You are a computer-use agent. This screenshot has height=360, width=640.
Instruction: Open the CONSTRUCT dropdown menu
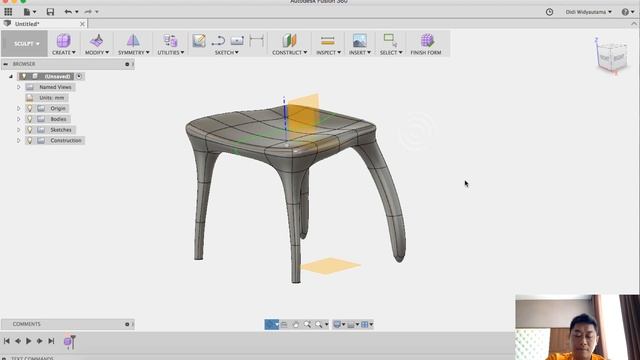point(289,53)
